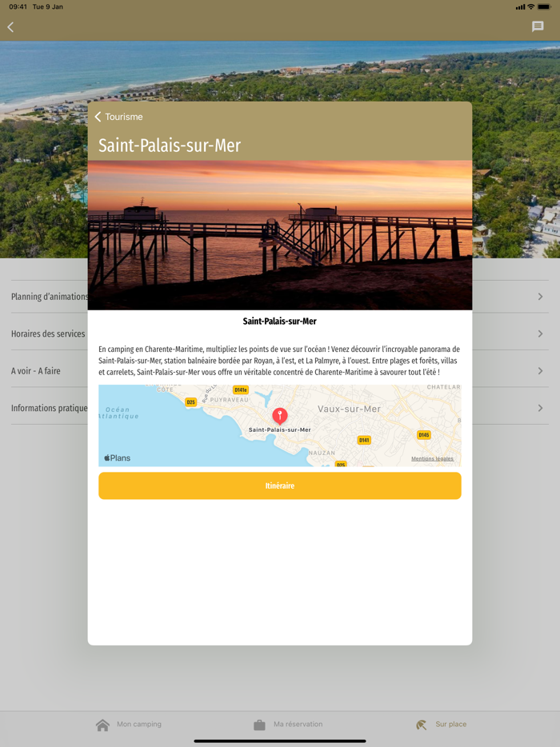
Task: Tap the sunset pier photo
Action: (x=280, y=235)
